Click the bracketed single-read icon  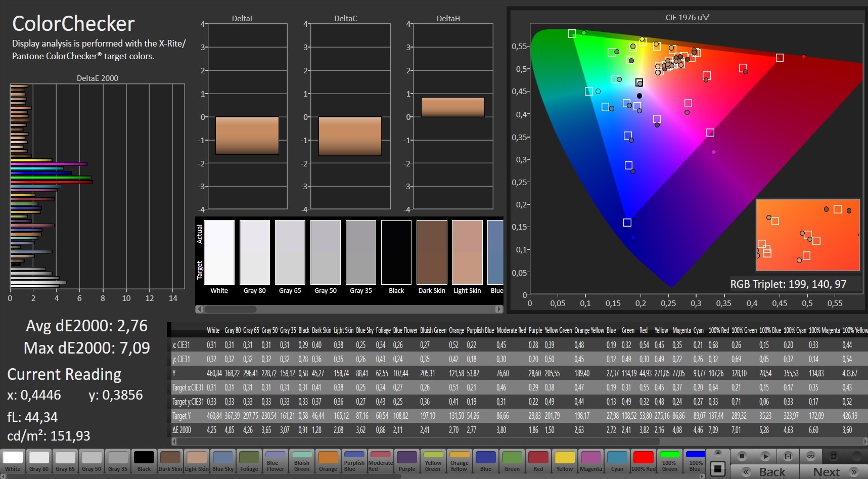click(788, 456)
